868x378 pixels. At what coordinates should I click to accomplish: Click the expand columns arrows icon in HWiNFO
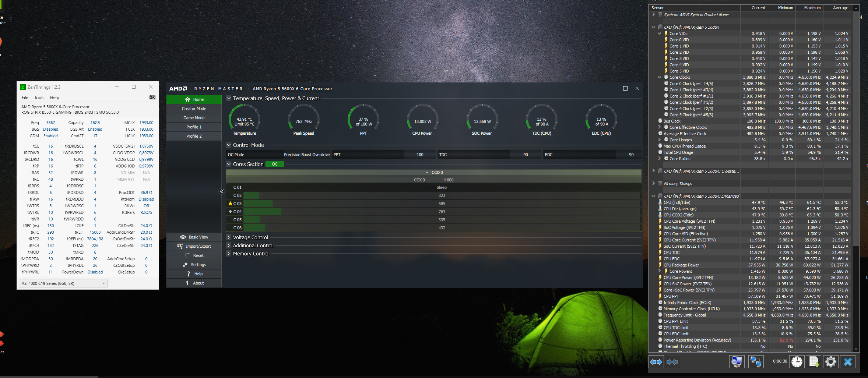[656, 362]
